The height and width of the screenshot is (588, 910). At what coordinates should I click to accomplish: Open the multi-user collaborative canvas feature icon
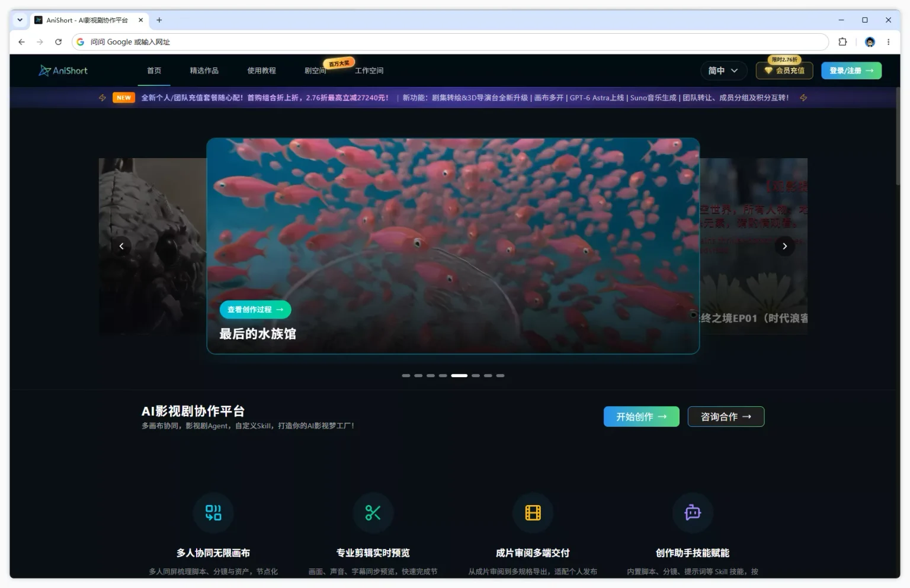[213, 512]
